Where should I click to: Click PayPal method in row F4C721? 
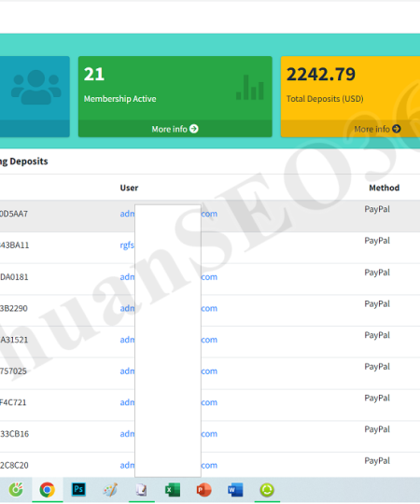coord(377,398)
